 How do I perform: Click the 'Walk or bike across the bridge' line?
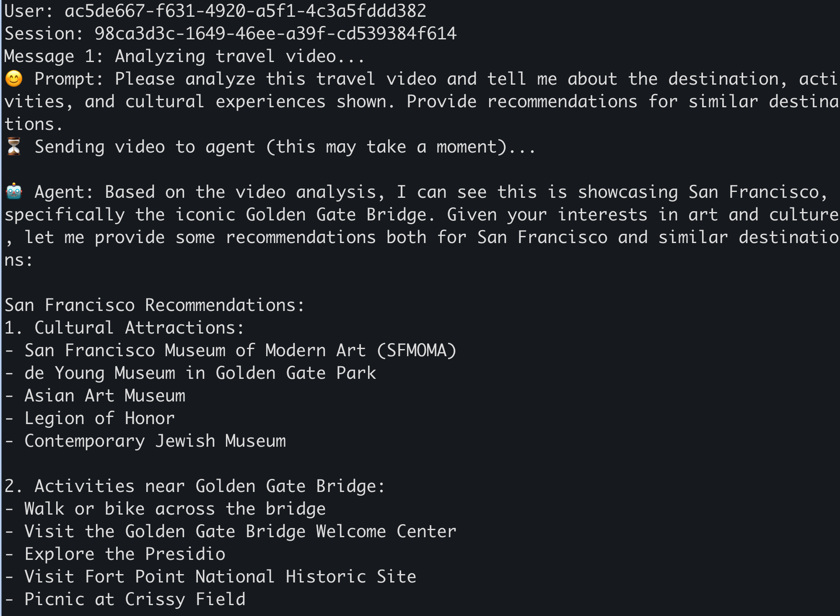click(x=174, y=509)
